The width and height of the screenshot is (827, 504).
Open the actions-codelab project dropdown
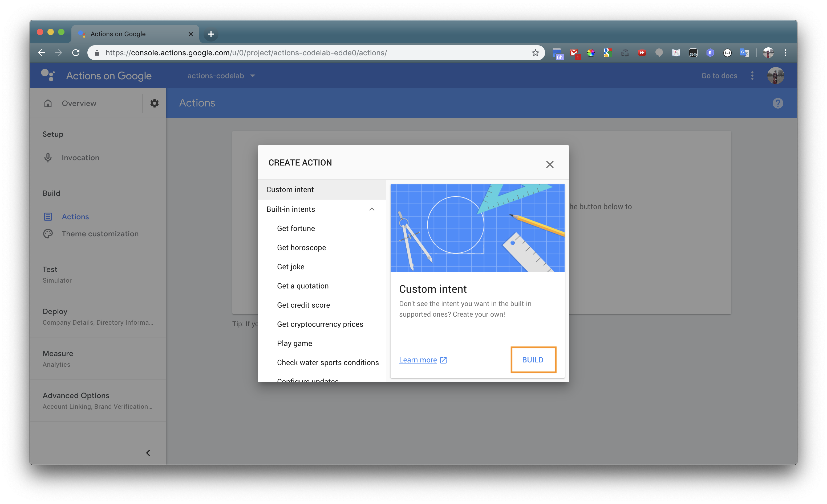221,76
